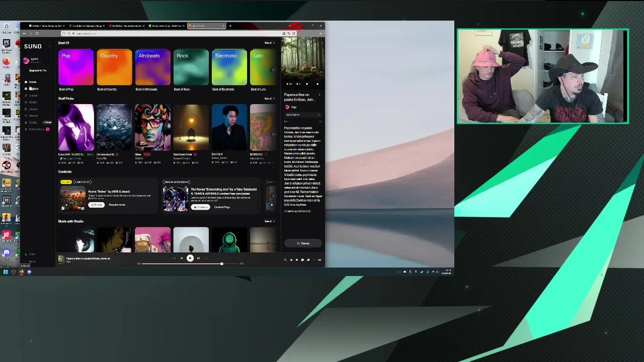Click the Requirements link on Sober contest
The image size is (644, 362).
(x=117, y=205)
